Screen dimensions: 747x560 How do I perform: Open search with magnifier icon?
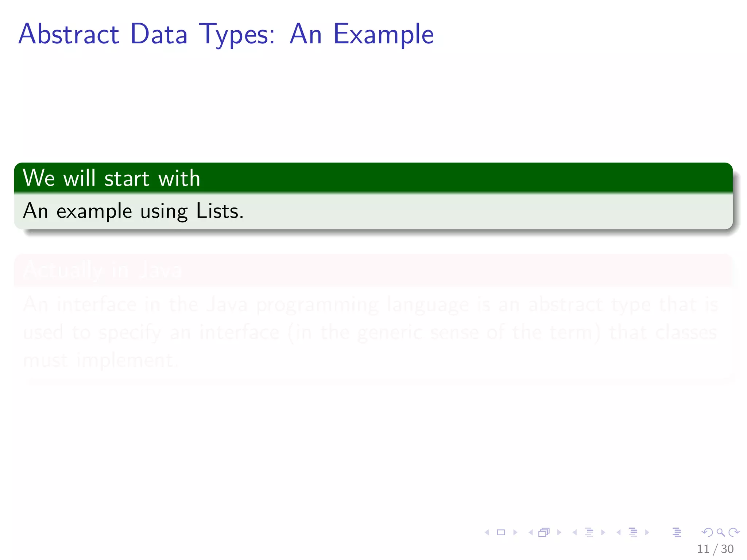click(721, 533)
